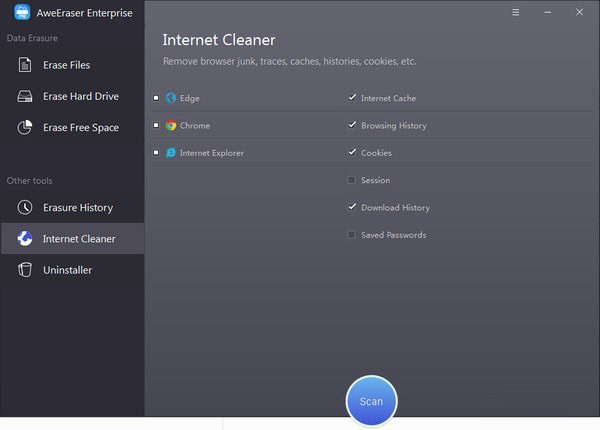
Task: Click the Erase Free Space pie icon
Action: [x=25, y=127]
